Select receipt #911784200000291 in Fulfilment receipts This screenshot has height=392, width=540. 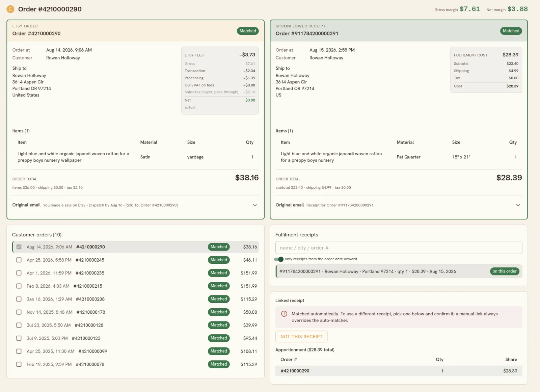399,271
